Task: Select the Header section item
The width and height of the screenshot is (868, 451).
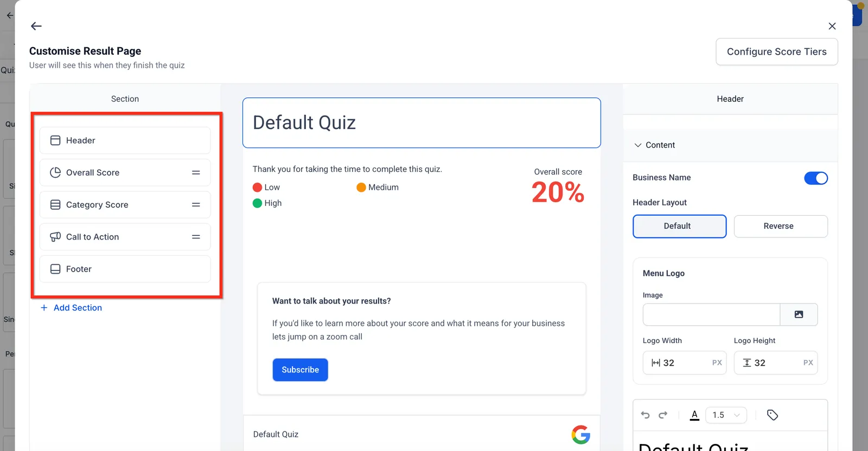Action: (125, 140)
